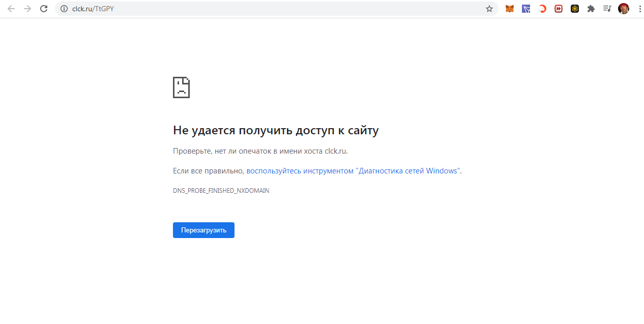Screen dimensions: 644x324
Task: Open the red fast-forward extension
Action: (559, 9)
